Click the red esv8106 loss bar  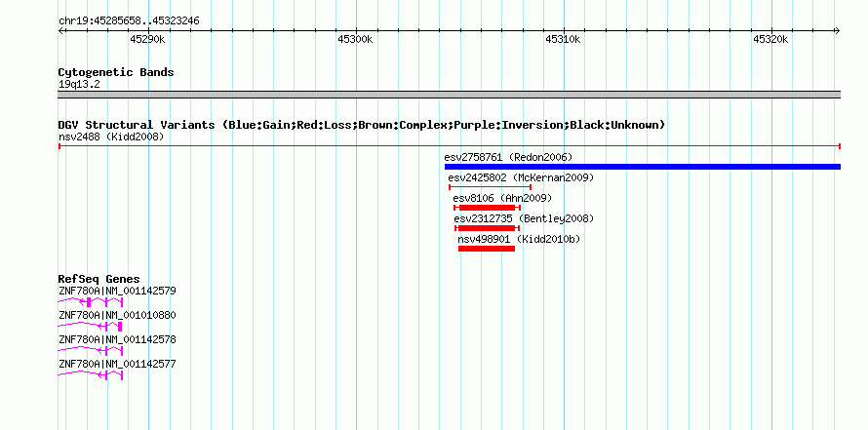487,208
